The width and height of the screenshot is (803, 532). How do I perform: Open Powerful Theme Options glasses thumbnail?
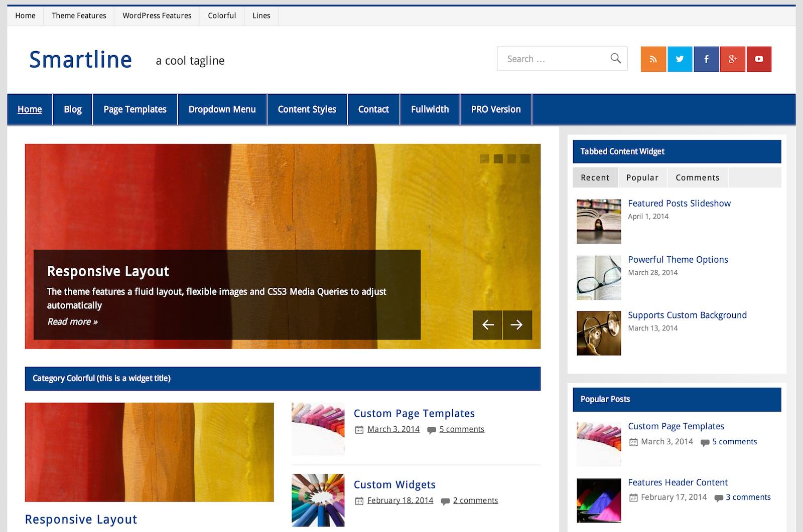[x=599, y=277]
